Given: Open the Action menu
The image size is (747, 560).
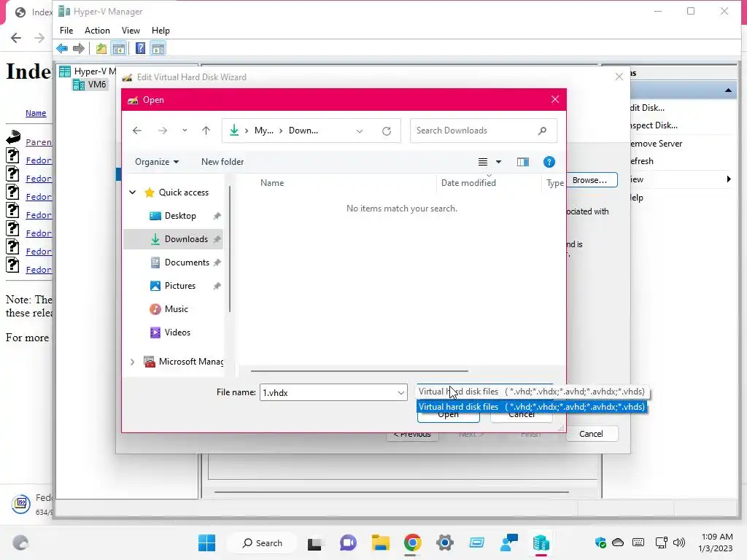Looking at the screenshot, I should pyautogui.click(x=97, y=31).
